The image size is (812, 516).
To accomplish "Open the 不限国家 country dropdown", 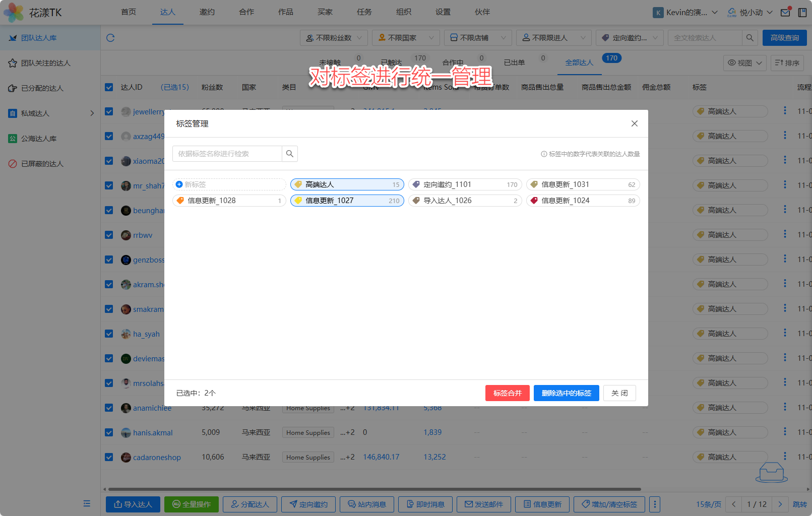I will point(406,38).
